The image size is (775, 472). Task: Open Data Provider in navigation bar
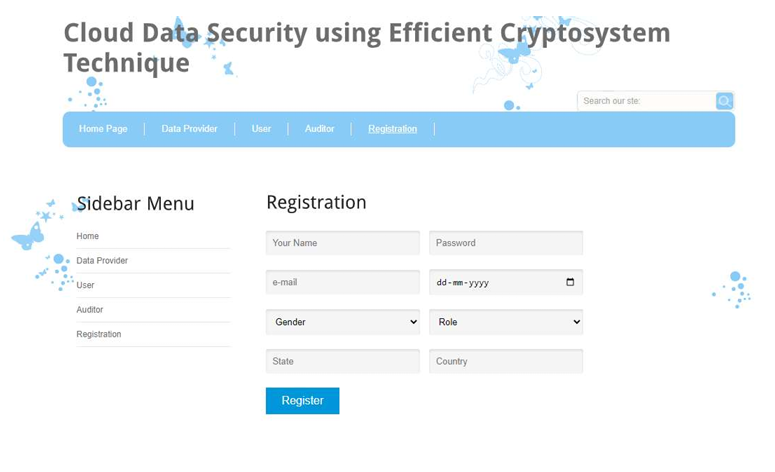pos(189,129)
